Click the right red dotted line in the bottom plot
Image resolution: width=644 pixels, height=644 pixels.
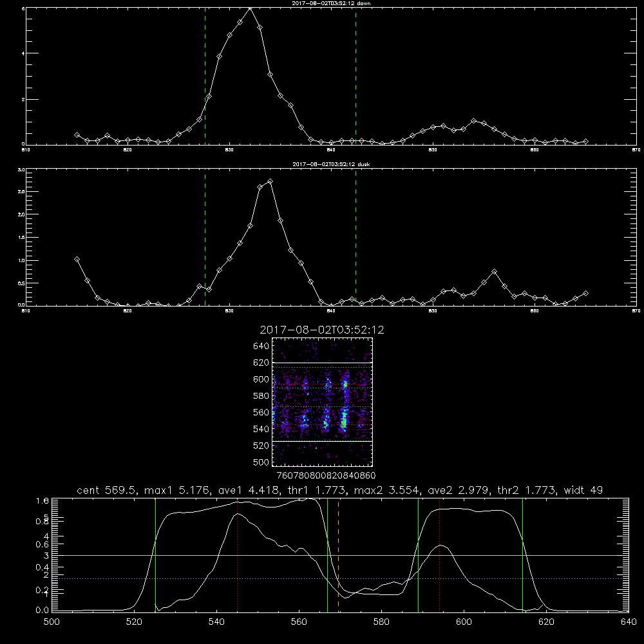click(x=439, y=555)
